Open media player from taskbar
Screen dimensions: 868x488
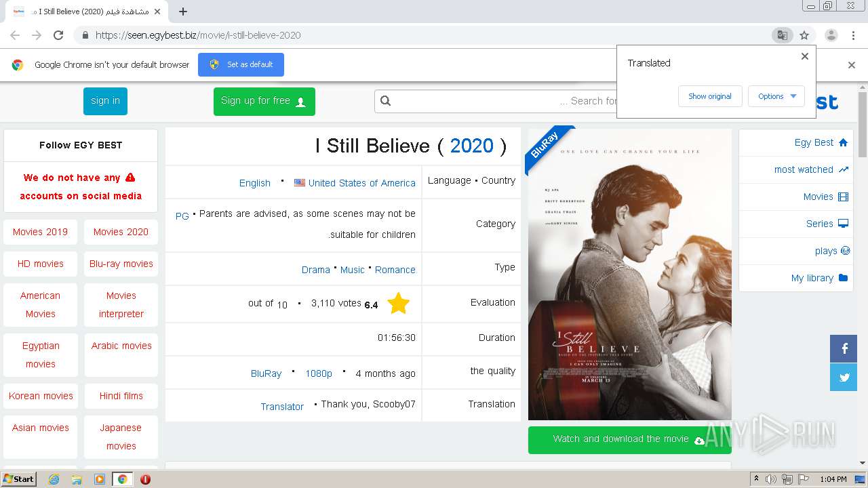pyautogui.click(x=100, y=479)
